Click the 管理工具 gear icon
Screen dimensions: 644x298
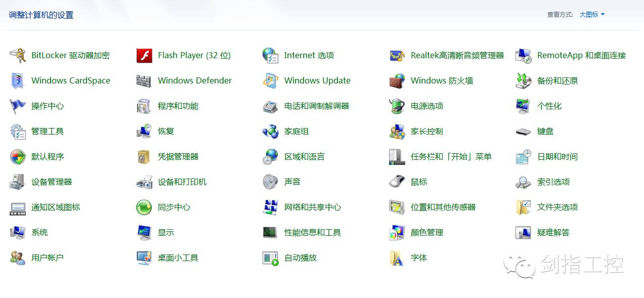coord(18,131)
